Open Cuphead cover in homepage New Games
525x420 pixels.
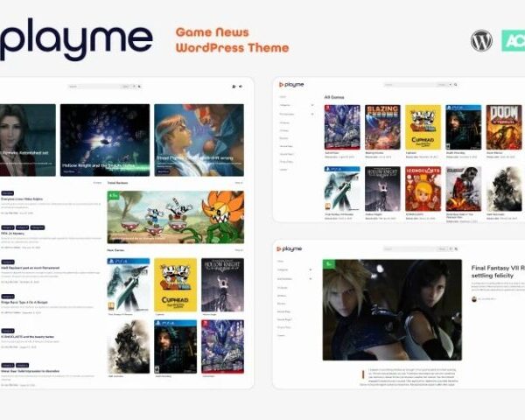(176, 285)
